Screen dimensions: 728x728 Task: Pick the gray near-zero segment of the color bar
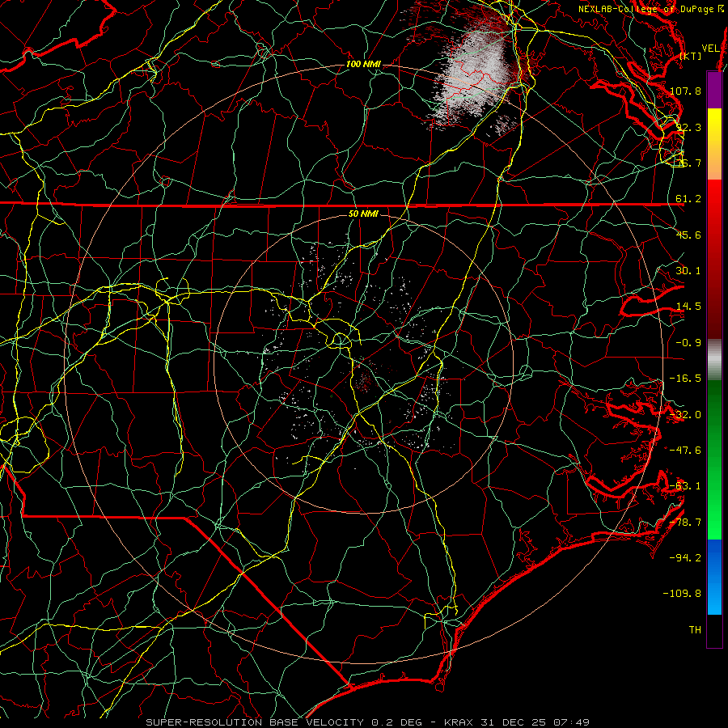coord(714,360)
